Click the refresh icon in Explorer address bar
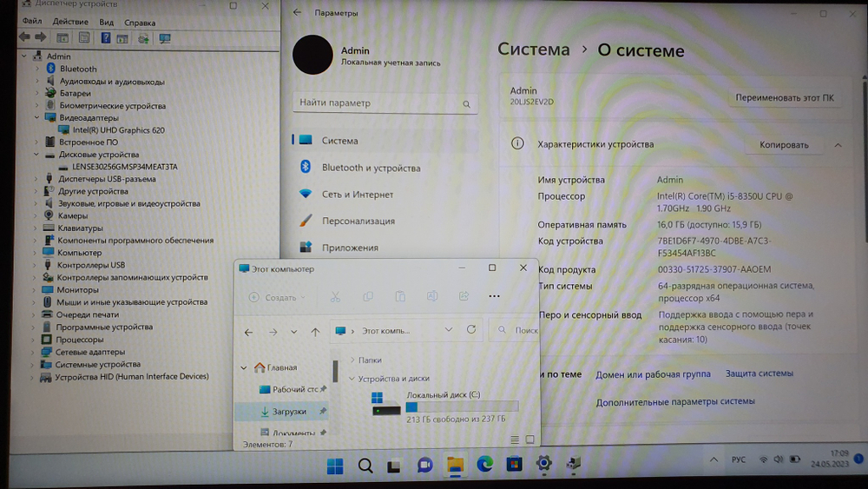 point(471,329)
